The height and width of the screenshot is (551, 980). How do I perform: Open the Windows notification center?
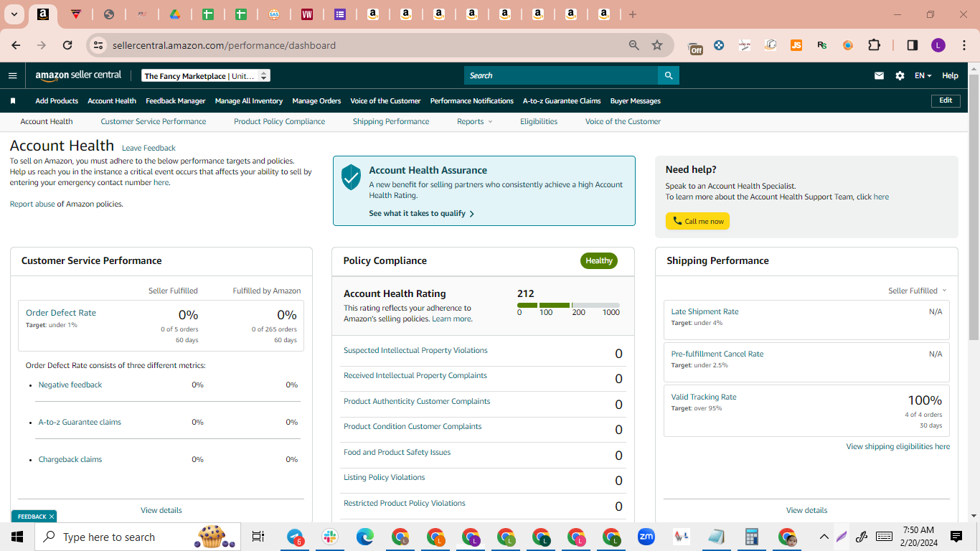tap(956, 537)
